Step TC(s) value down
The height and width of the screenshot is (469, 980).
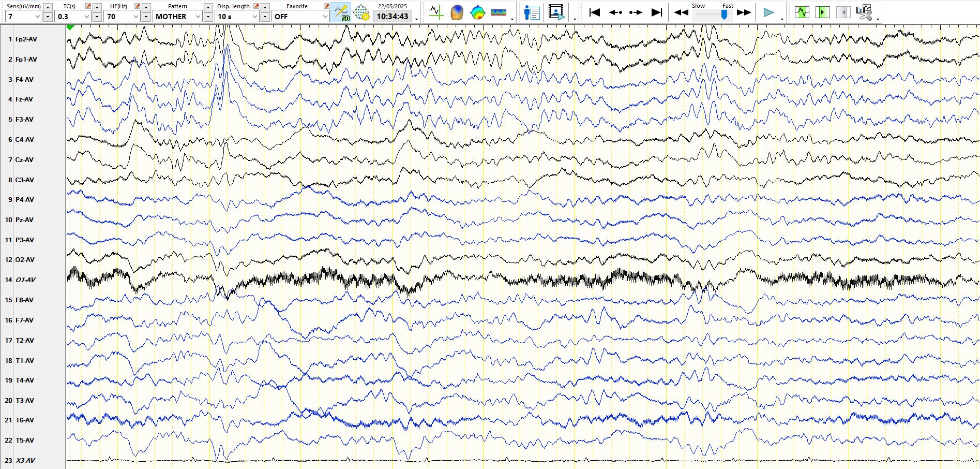97,17
